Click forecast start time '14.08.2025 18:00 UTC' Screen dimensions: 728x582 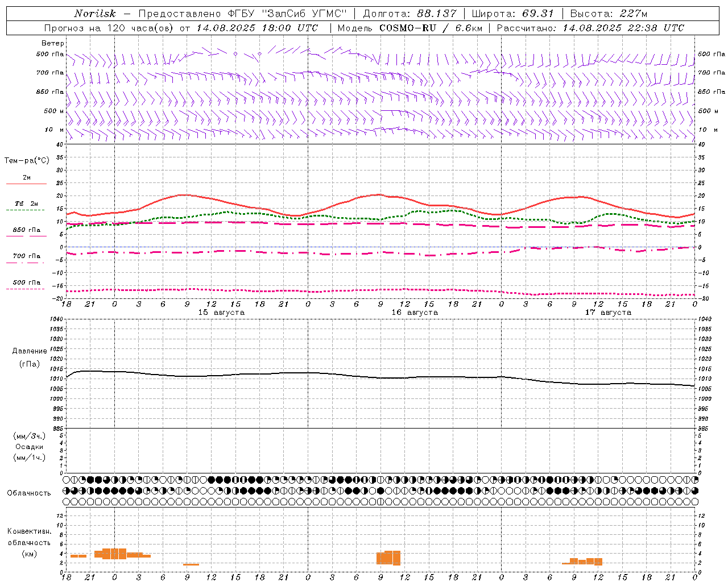258,28
